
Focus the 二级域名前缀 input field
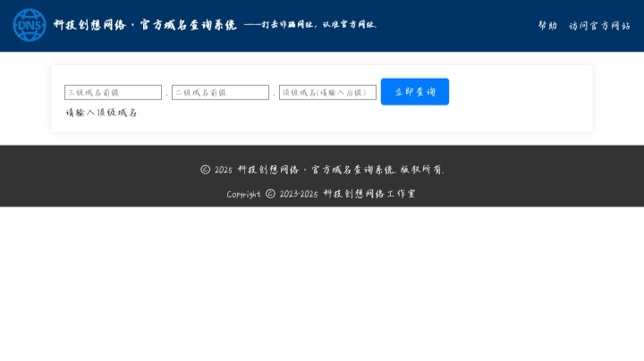point(220,92)
